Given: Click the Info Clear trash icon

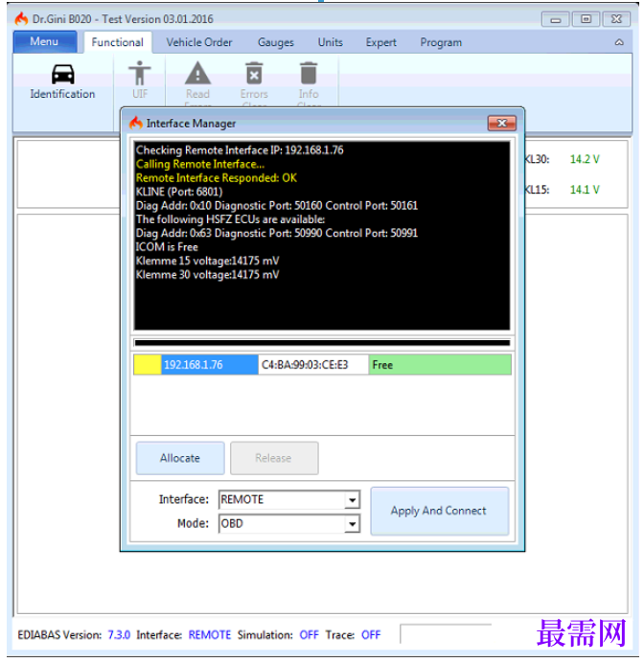Looking at the screenshot, I should click(309, 73).
